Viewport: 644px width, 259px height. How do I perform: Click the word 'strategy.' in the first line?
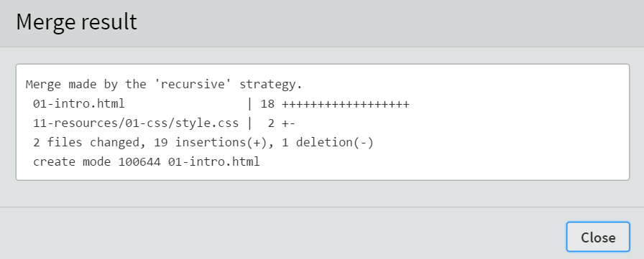[x=271, y=85]
